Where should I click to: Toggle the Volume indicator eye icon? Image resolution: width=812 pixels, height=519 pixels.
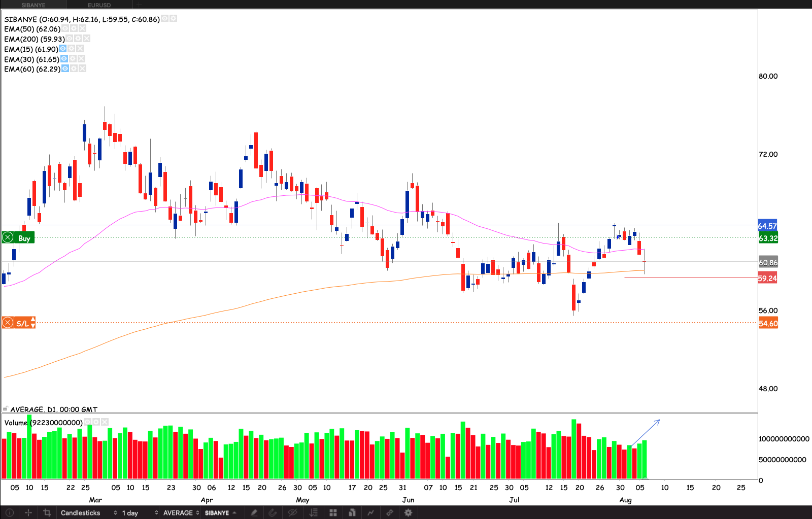[x=88, y=422]
